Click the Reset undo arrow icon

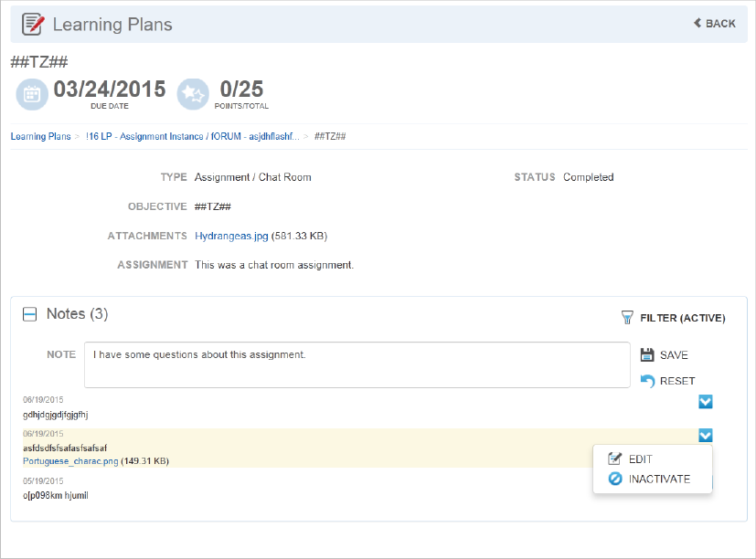coord(647,381)
